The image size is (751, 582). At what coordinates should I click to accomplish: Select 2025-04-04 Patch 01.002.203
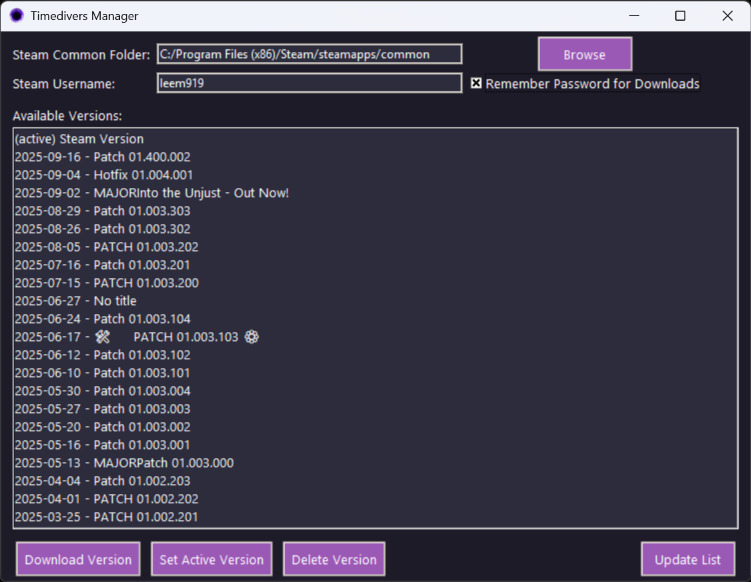point(375,481)
